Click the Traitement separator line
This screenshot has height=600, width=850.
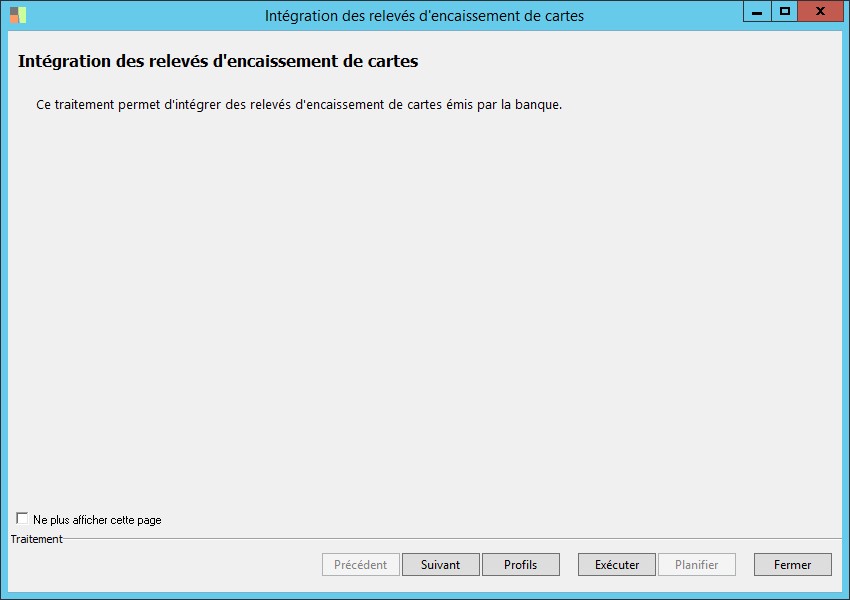coord(452,539)
